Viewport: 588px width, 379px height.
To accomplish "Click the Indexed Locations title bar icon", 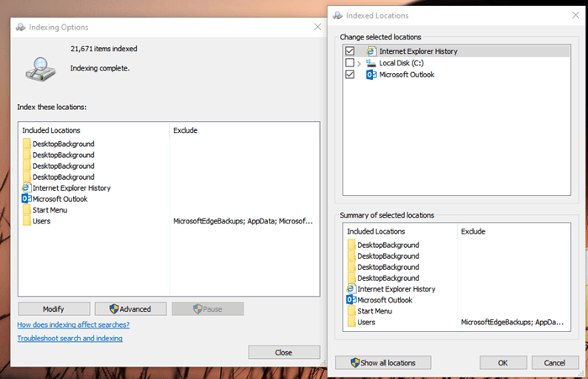I will [338, 15].
